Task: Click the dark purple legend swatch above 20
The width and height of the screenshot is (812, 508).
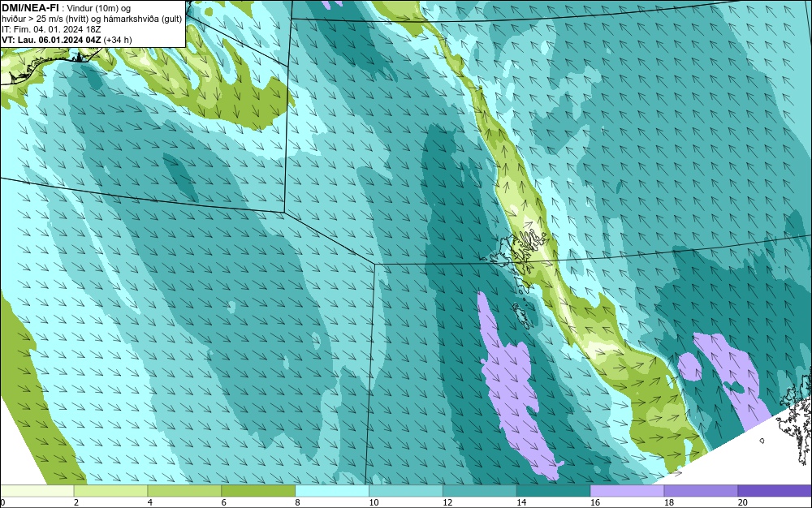Action: point(775,491)
